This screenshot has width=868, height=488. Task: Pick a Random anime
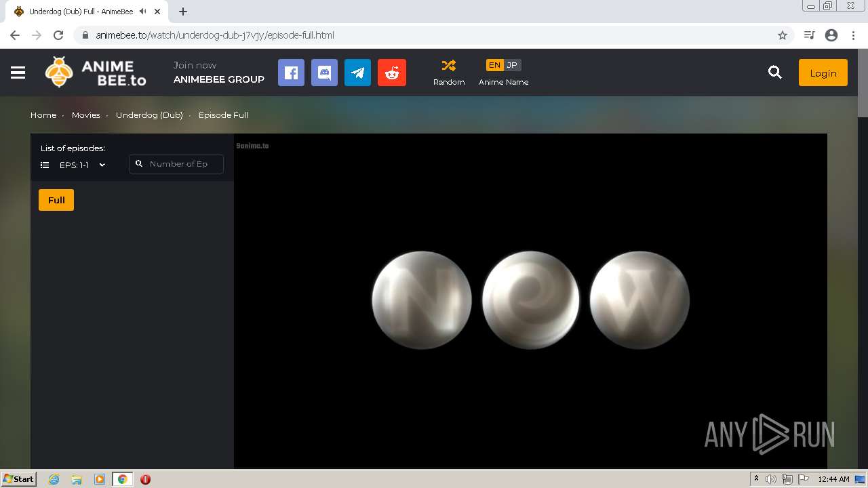pos(449,73)
